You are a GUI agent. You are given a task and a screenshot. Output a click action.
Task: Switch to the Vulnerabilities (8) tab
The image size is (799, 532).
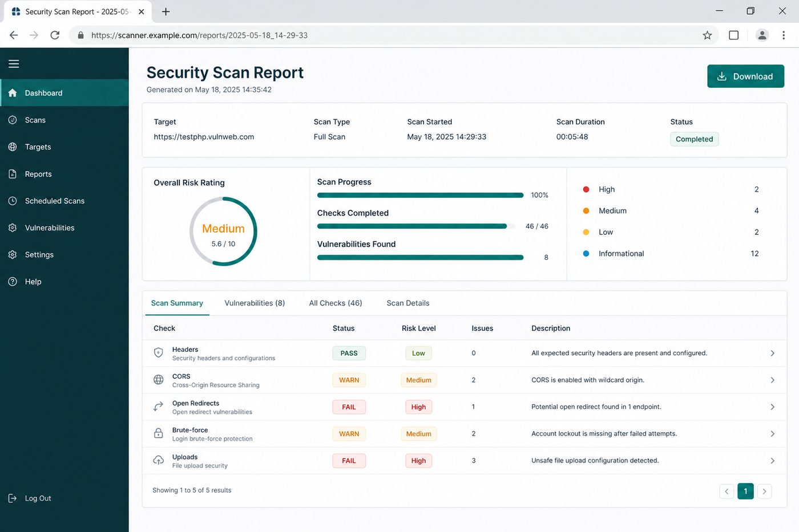pos(255,303)
